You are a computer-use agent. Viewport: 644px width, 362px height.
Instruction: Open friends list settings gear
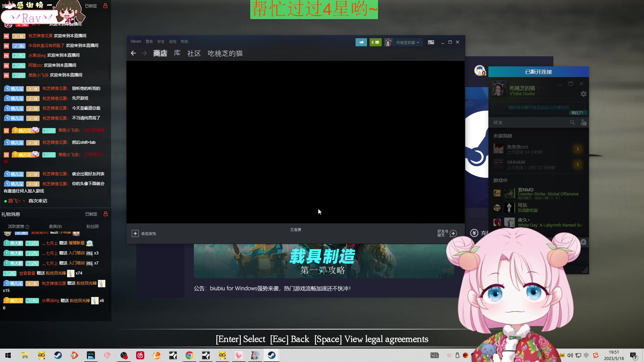[584, 94]
